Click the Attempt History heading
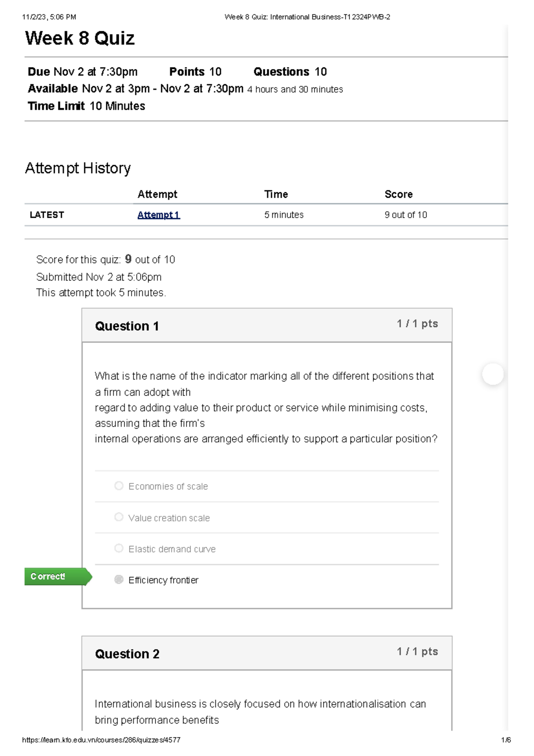 point(78,168)
